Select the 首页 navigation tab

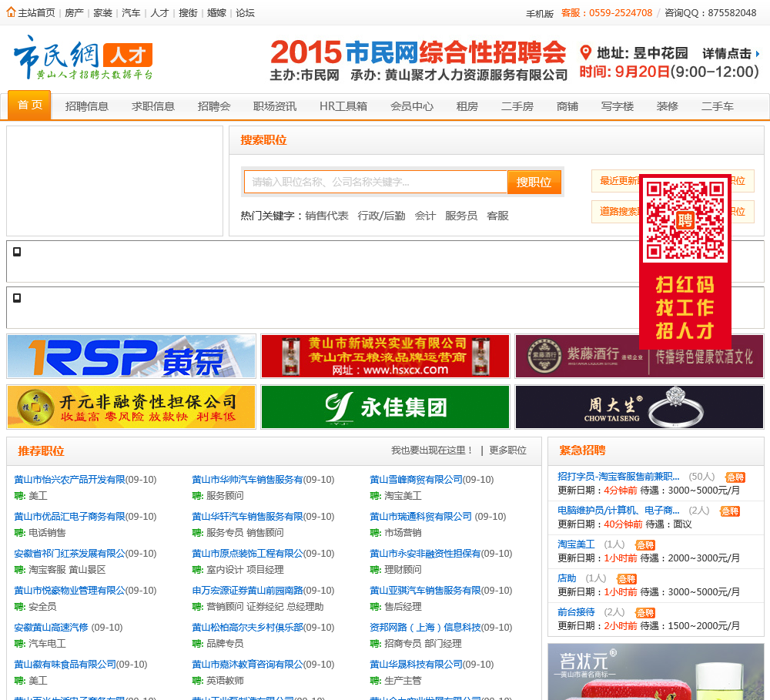point(29,106)
